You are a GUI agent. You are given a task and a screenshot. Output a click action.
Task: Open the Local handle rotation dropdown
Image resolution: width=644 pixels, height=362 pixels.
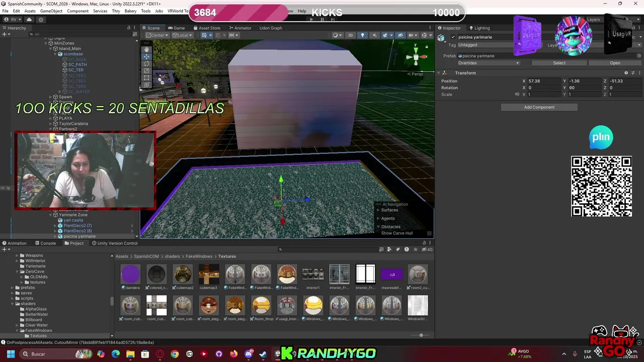(x=182, y=35)
